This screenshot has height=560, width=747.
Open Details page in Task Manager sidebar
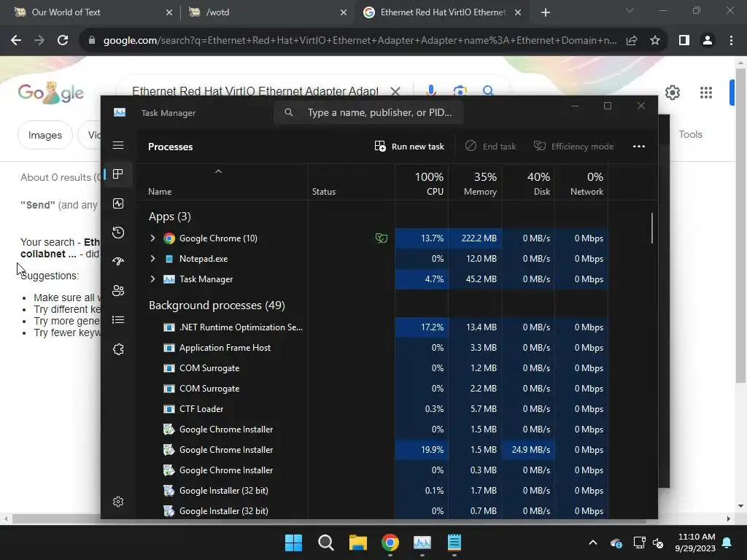118,320
